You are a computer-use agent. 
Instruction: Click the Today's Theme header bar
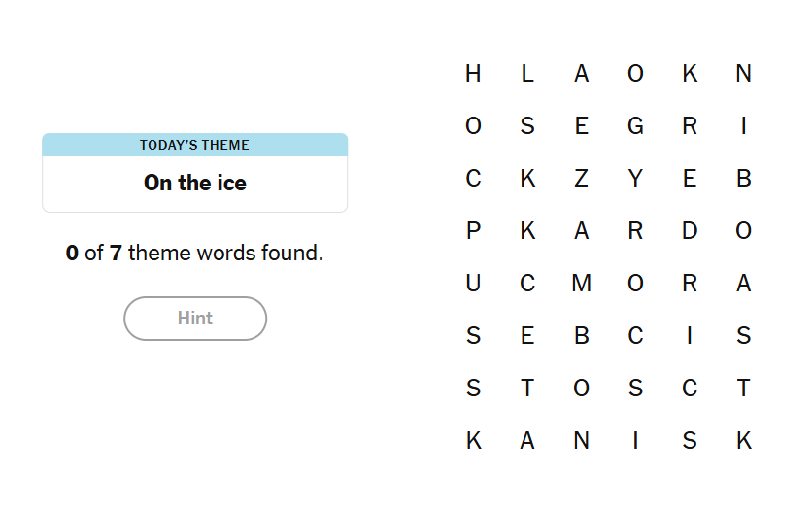(x=195, y=145)
